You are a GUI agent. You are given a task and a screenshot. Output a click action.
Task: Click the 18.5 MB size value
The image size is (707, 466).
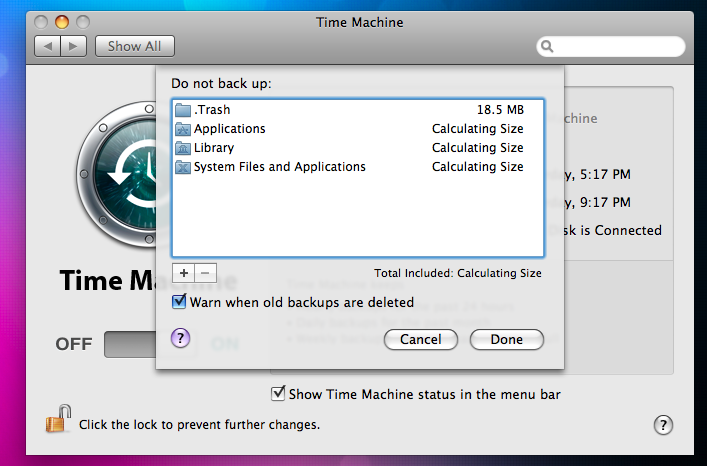tap(500, 110)
